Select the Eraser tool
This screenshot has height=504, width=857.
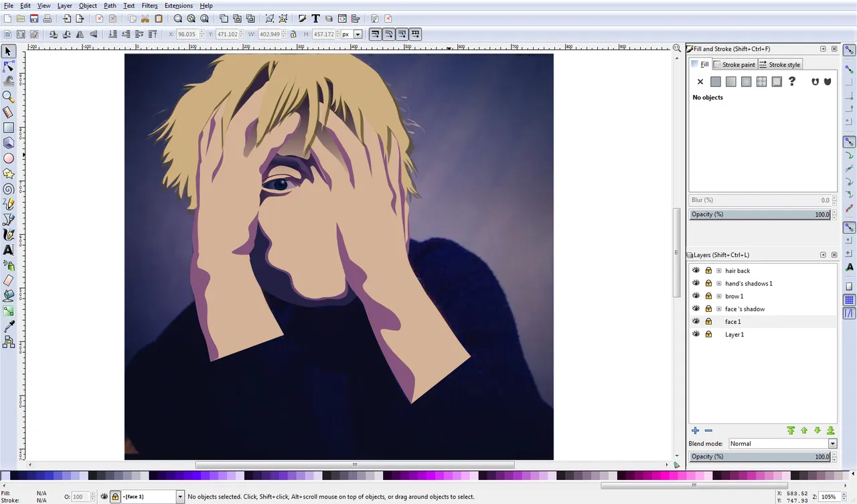click(x=9, y=280)
